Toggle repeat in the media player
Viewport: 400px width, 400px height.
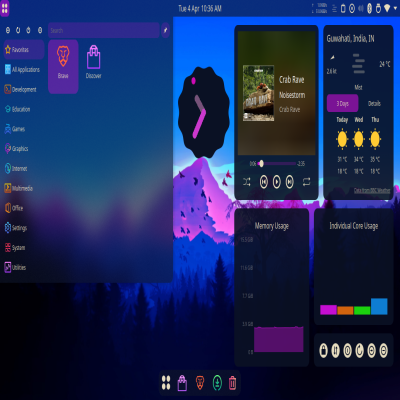click(x=307, y=182)
